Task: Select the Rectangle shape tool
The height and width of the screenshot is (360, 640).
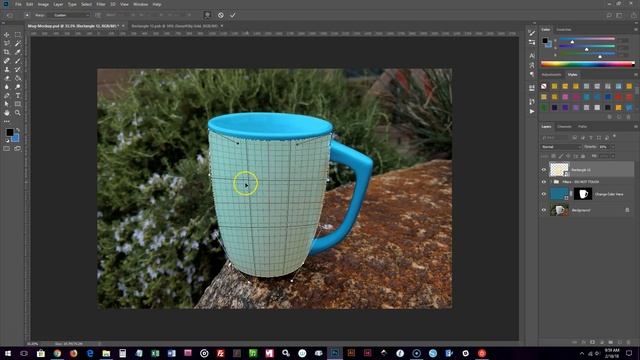Action: coord(18,104)
